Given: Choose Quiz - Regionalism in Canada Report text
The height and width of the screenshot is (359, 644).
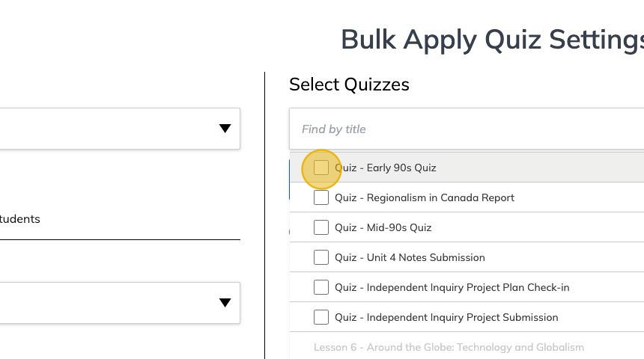Looking at the screenshot, I should point(425,197).
